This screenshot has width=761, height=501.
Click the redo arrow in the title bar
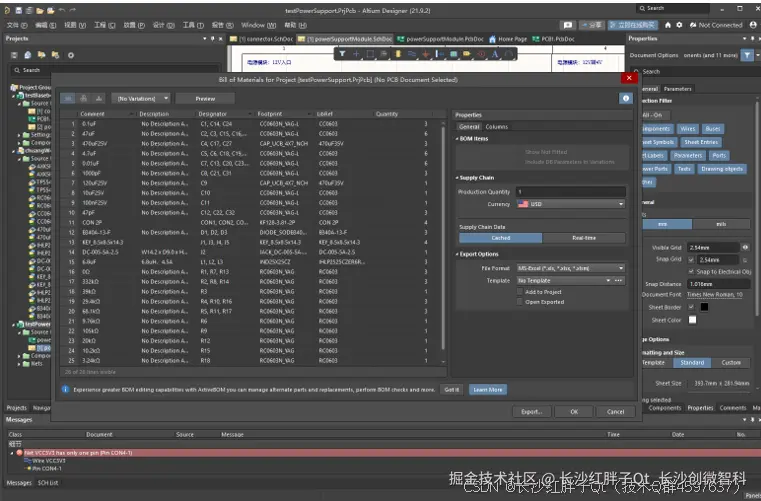coord(72,10)
